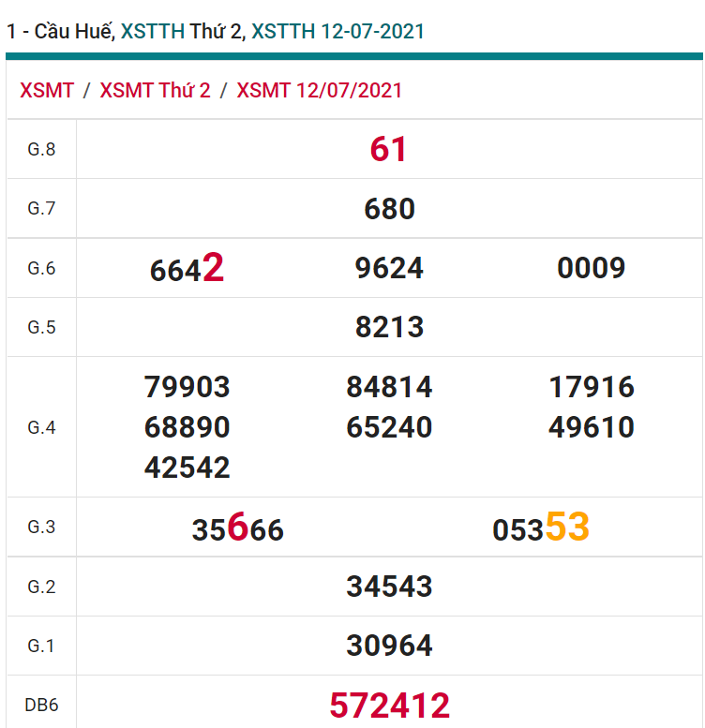705x728 pixels.
Task: Open the XSMT Thứ 2 breadcrumb link
Action: tap(155, 90)
